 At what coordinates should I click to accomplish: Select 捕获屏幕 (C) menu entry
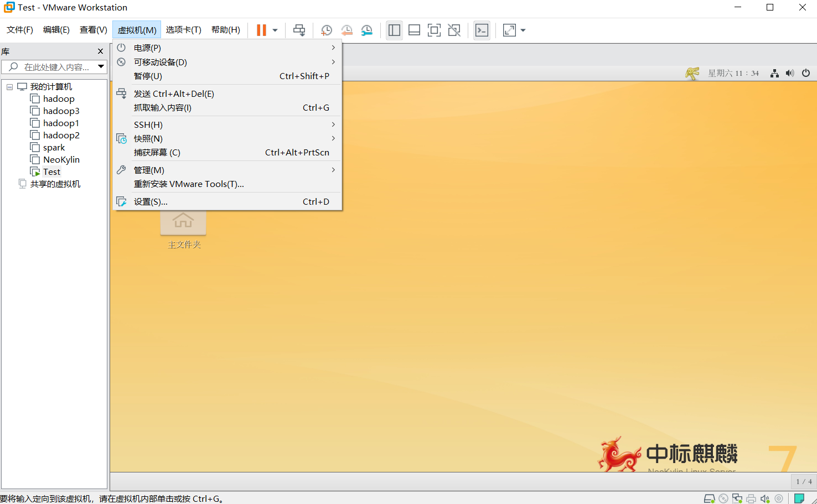227,152
